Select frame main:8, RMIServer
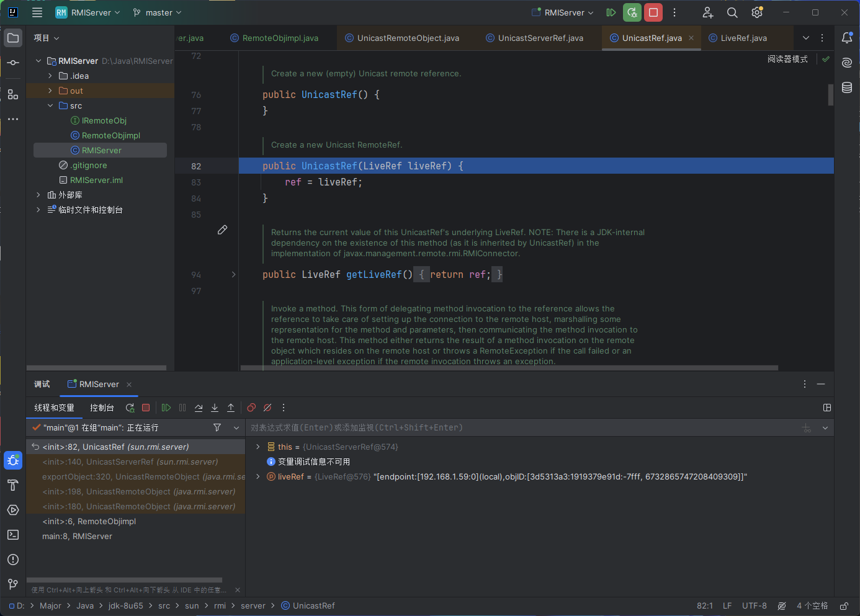 [77, 536]
